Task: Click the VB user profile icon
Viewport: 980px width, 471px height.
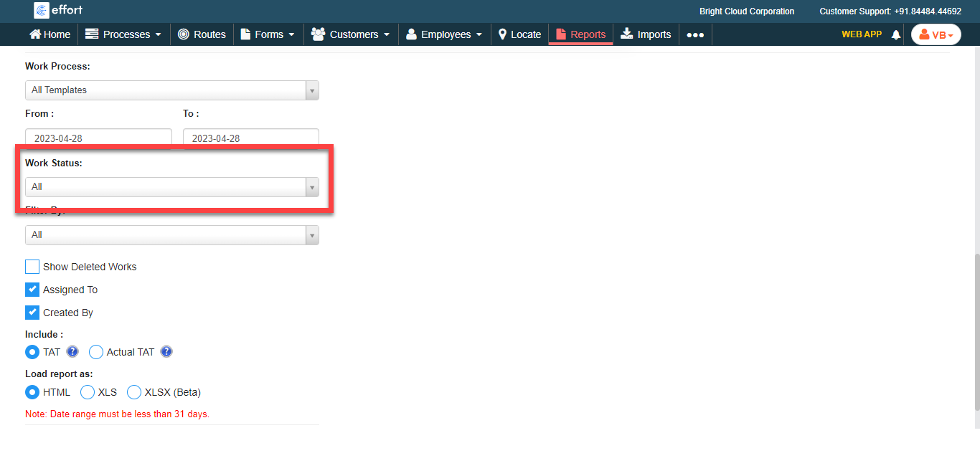Action: (936, 34)
